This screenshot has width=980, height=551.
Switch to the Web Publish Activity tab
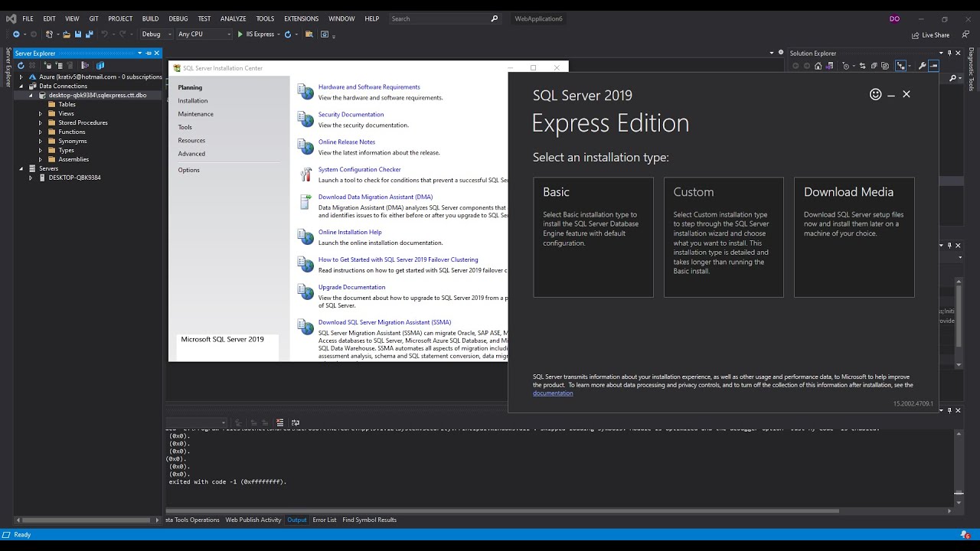coord(253,520)
